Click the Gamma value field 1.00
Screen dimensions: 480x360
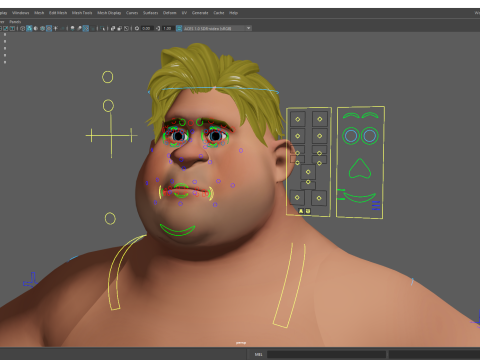click(x=168, y=28)
